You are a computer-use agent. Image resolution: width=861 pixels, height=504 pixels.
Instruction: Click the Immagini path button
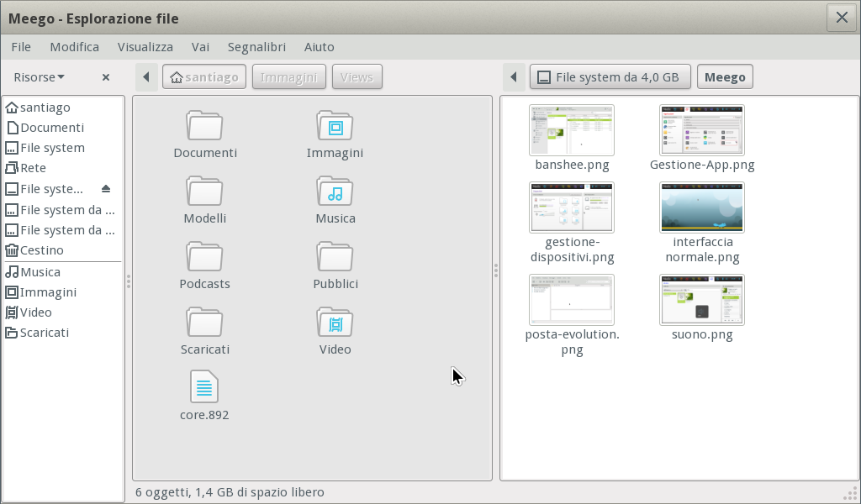coord(289,76)
